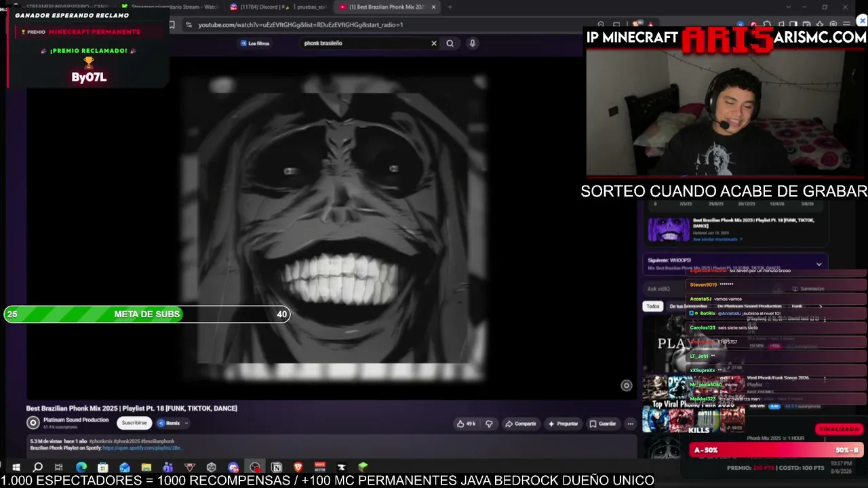Screen dimensions: 868x488
Task: Open Platinum Sound Production channel avatar
Action: click(33, 423)
